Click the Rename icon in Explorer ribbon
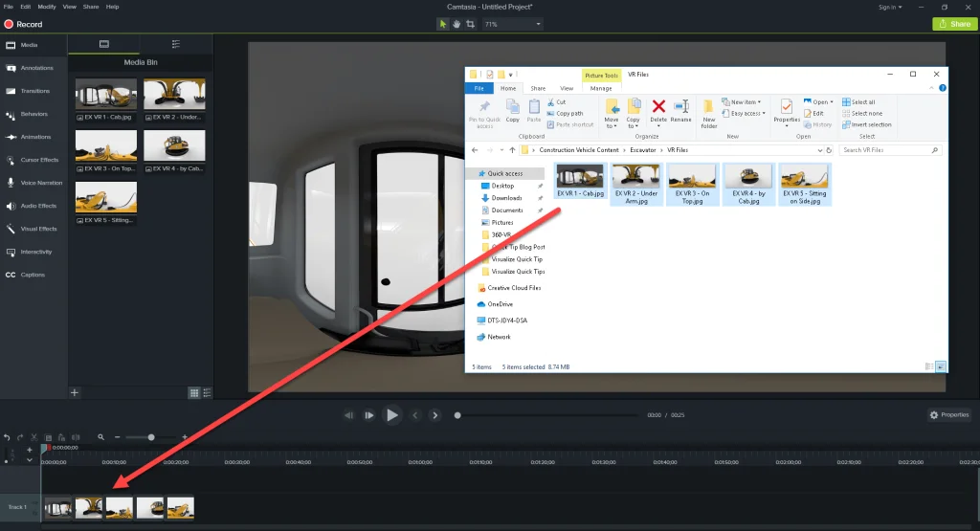 [680, 107]
